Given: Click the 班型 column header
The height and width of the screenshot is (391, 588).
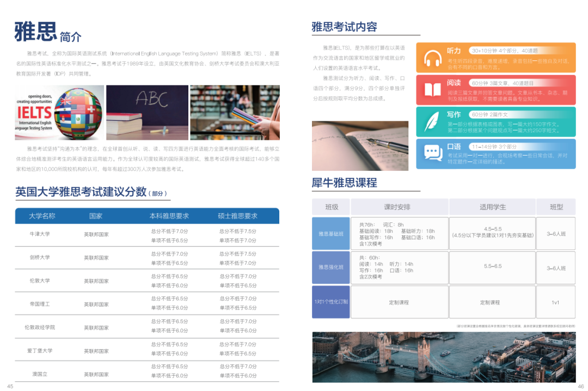Looking at the screenshot, I should click(556, 207).
